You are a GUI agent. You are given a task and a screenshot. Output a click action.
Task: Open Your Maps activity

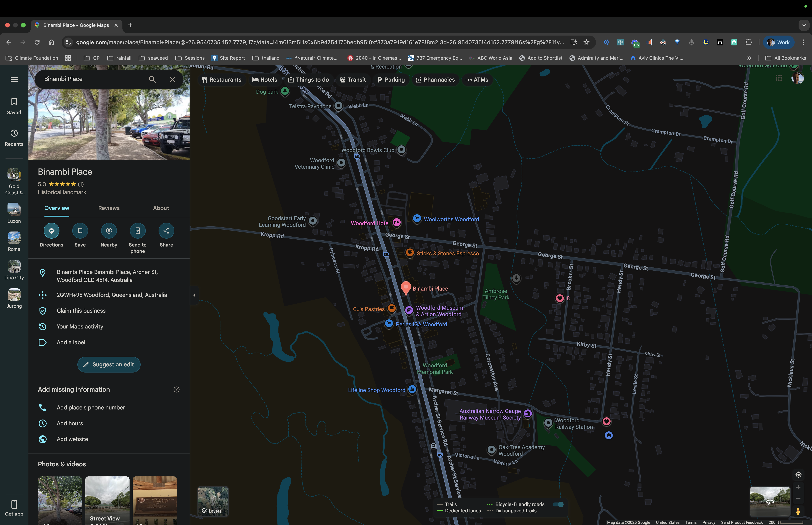tap(109, 326)
